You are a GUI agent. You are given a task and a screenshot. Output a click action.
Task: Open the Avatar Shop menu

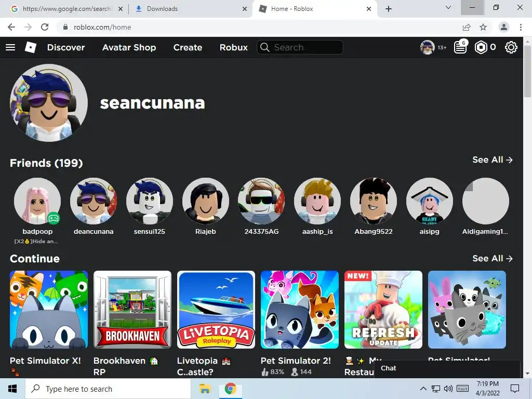tap(129, 47)
